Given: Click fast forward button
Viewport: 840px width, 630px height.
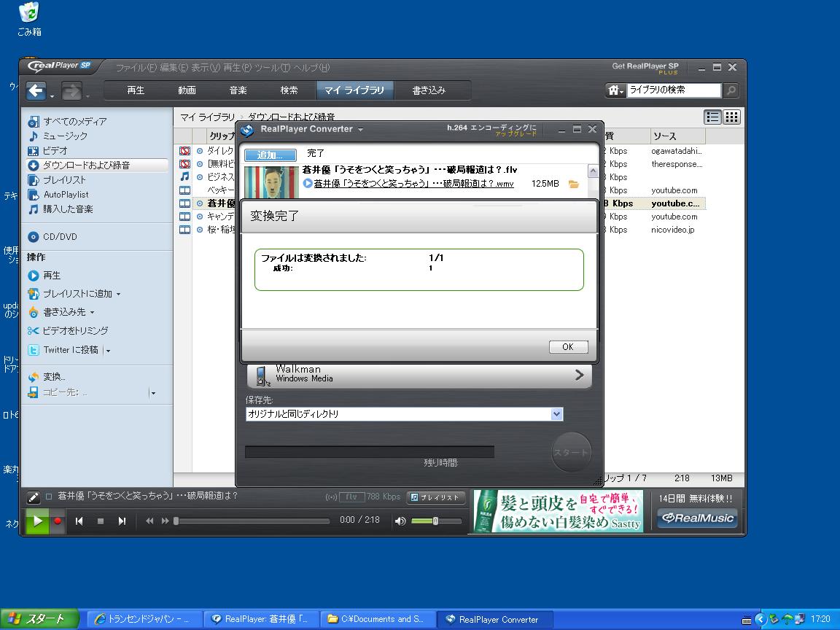Looking at the screenshot, I should pyautogui.click(x=165, y=521).
